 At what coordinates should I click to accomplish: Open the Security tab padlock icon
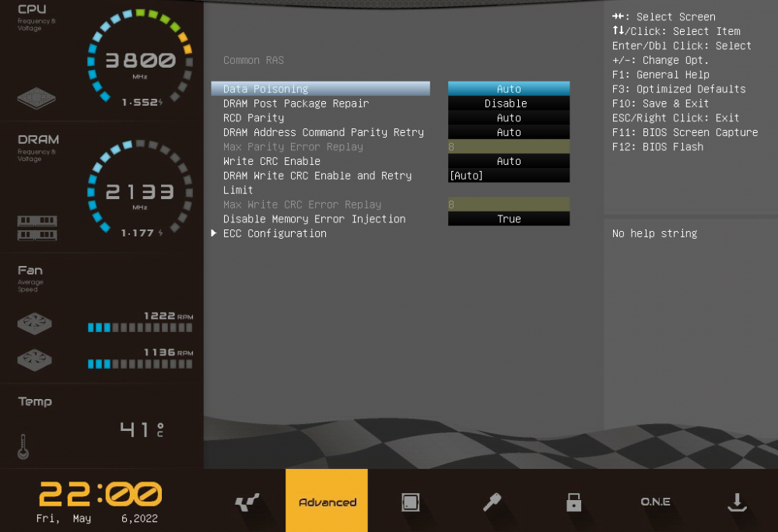coord(574,502)
